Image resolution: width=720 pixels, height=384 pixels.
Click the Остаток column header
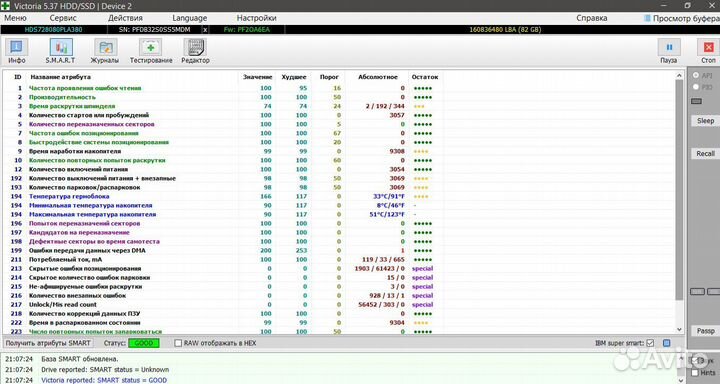tap(425, 77)
